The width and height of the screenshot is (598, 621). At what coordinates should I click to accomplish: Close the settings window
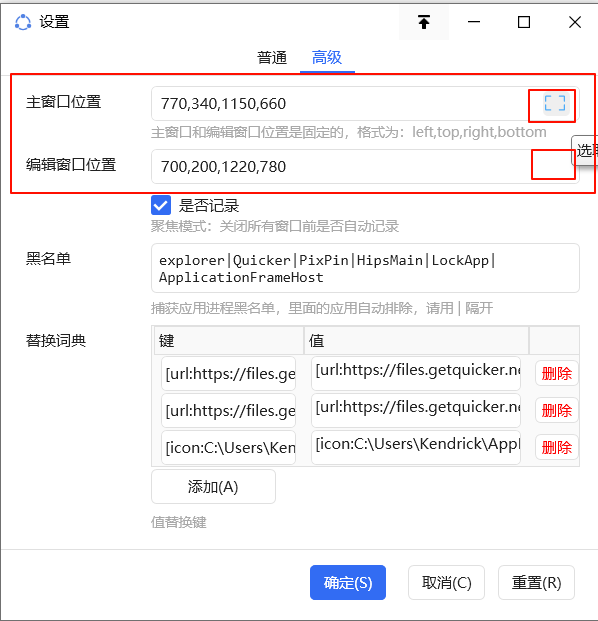tap(575, 22)
